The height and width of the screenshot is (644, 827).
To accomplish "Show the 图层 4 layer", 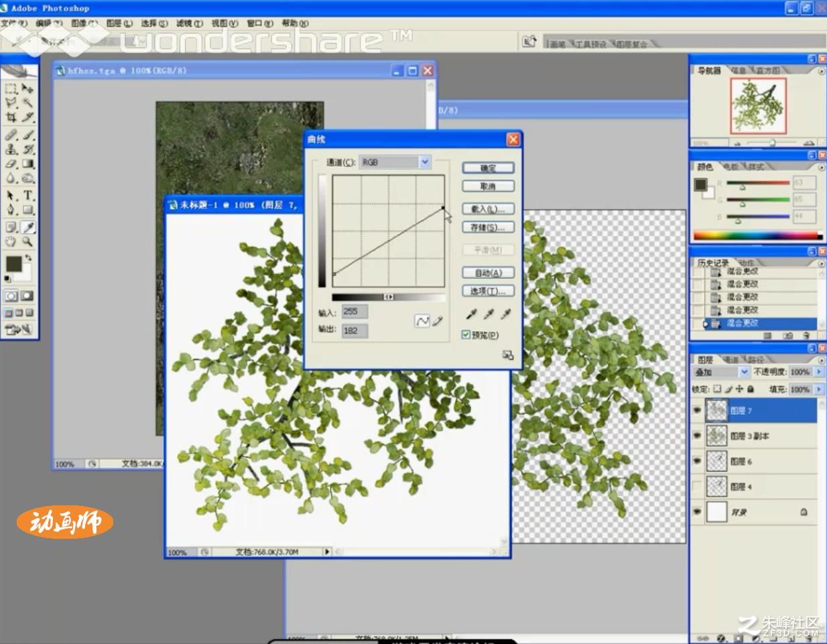I will [x=698, y=487].
